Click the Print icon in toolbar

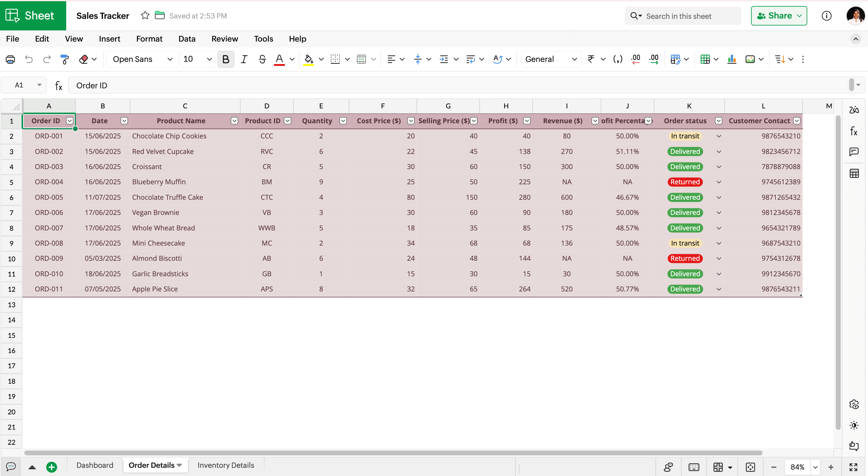click(x=10, y=59)
